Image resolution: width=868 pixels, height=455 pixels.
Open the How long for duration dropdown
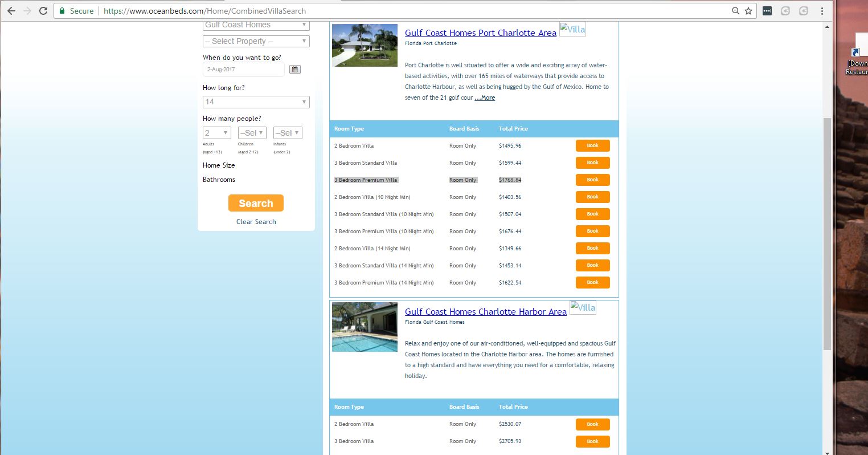pyautogui.click(x=256, y=102)
